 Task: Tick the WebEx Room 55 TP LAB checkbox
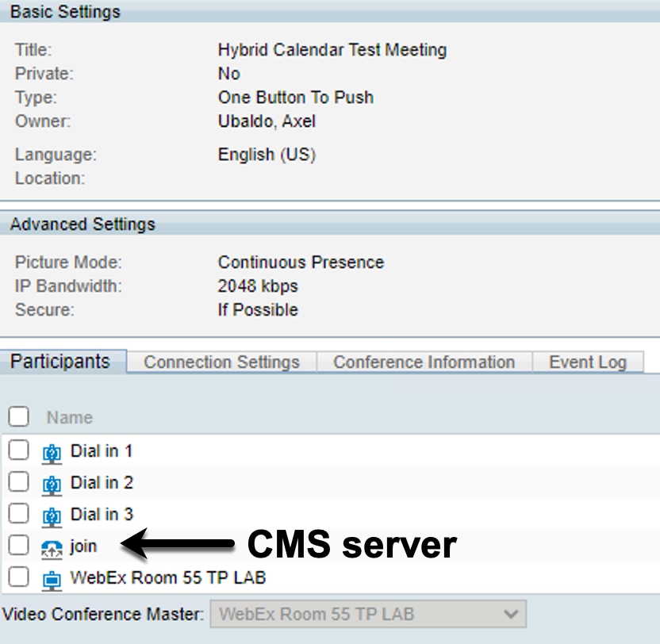point(18,577)
